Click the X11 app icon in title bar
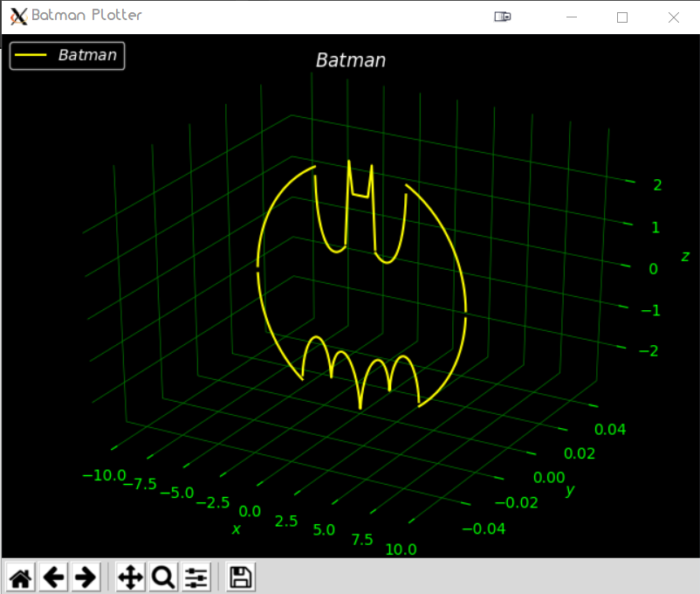Viewport: 700px width, 594px height. [18, 17]
